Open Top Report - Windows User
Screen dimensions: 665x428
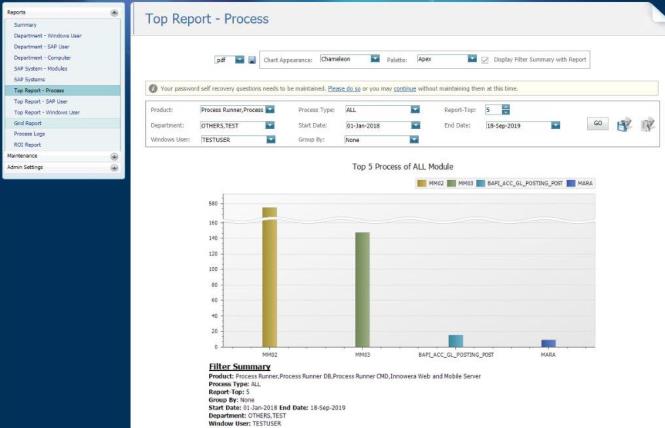(47, 112)
